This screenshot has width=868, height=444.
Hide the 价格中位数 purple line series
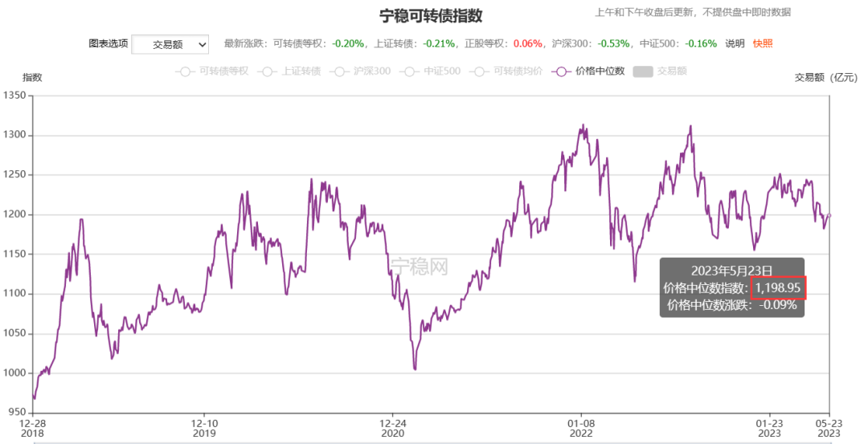pos(588,71)
